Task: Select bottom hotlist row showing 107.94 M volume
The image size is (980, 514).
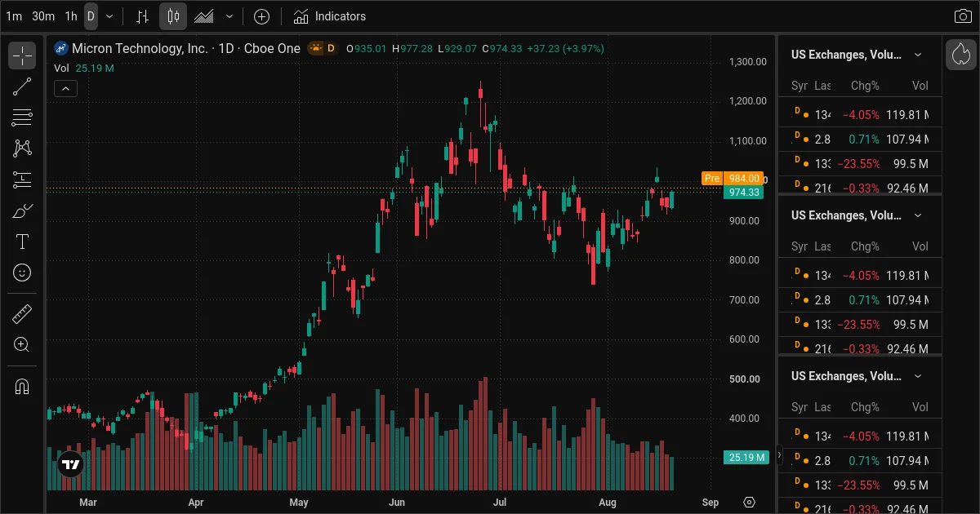Action: 860,461
